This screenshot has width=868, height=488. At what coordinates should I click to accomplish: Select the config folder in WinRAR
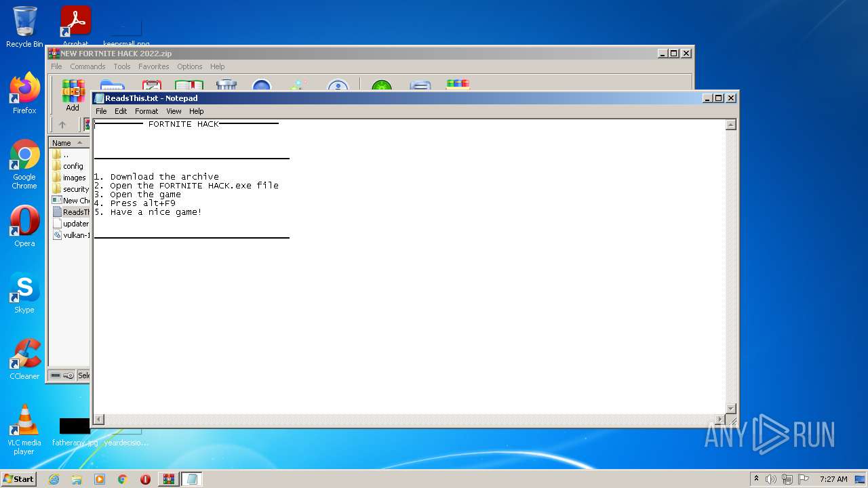[70, 166]
